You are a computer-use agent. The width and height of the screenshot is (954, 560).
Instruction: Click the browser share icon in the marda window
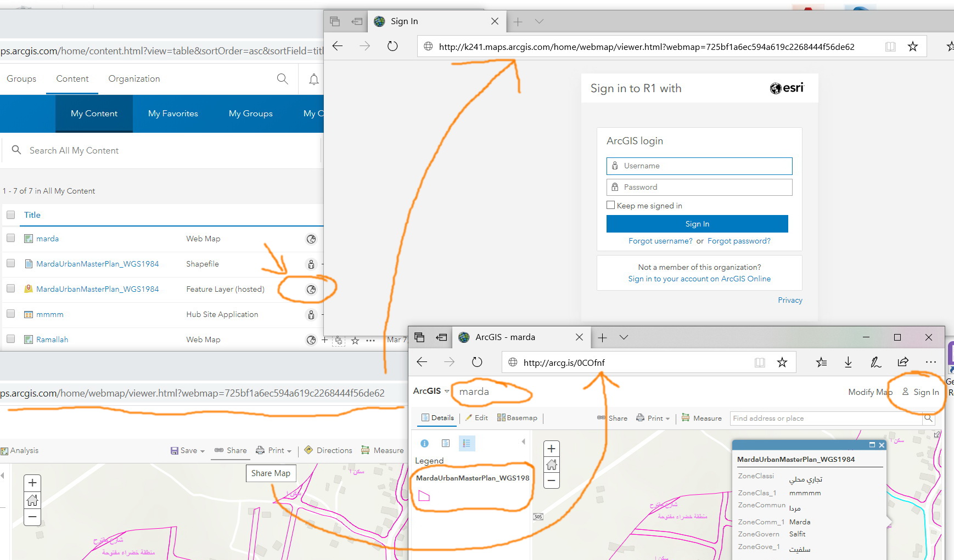click(x=903, y=362)
